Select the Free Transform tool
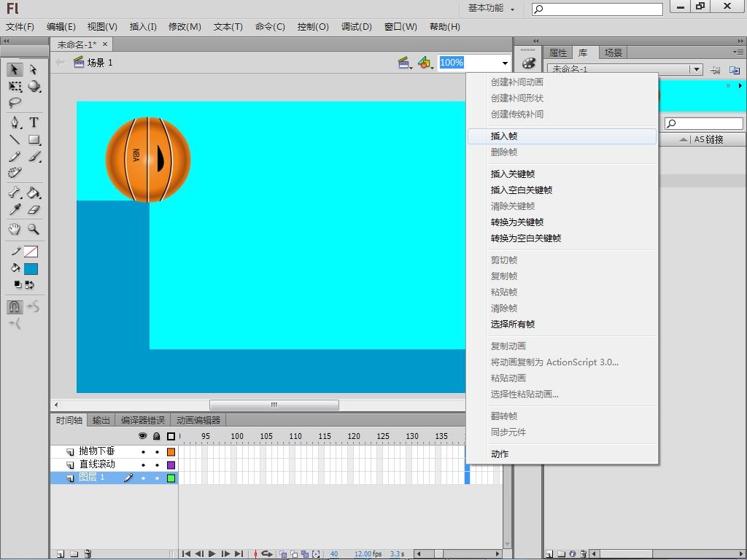This screenshot has width=747, height=560. click(15, 87)
